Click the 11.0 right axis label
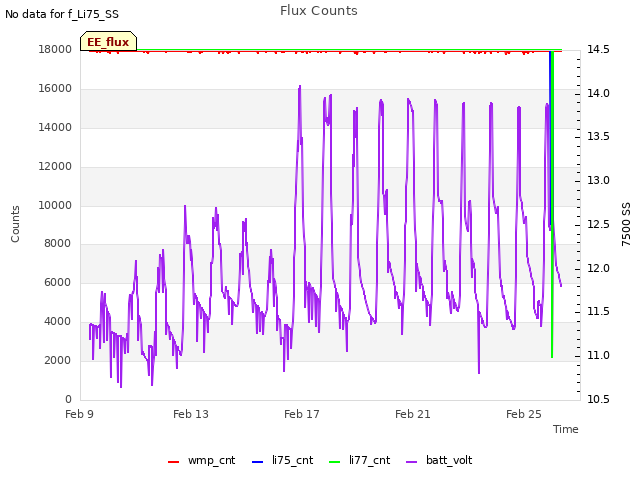640x480 pixels. click(x=598, y=356)
